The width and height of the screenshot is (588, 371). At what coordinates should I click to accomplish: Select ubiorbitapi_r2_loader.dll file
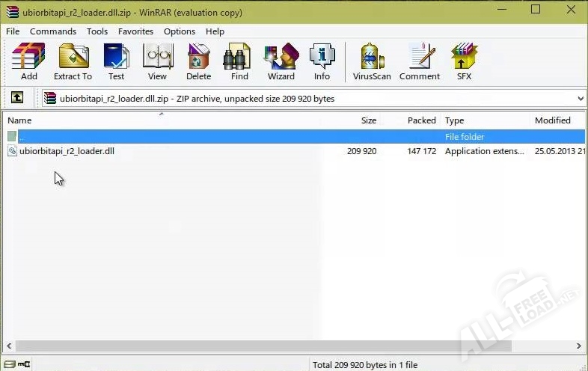point(67,151)
